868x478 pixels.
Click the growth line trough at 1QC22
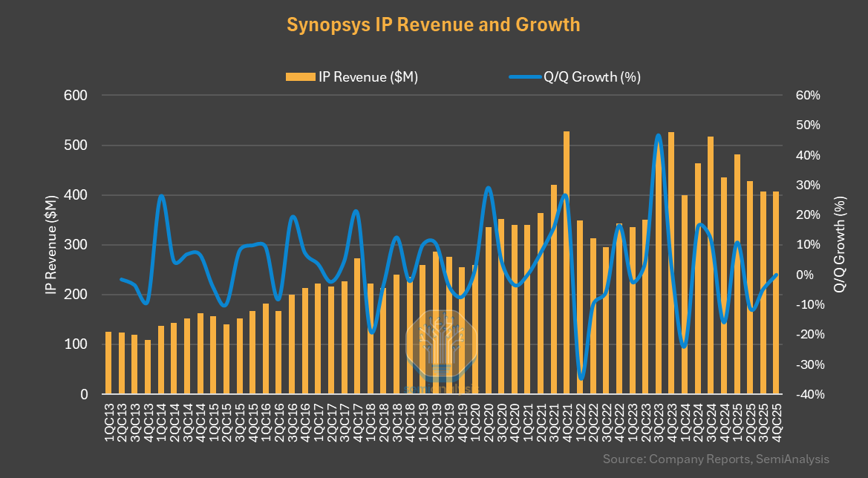(x=581, y=377)
